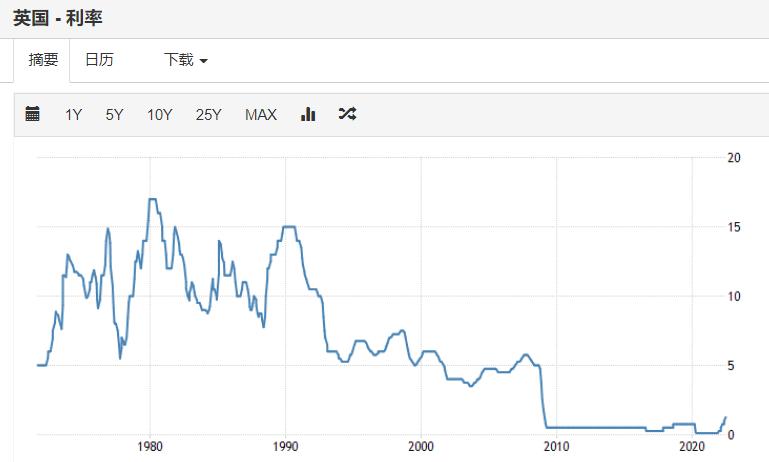769x462 pixels.
Task: Click the compare shuffle-arrows icon
Action: tap(347, 114)
